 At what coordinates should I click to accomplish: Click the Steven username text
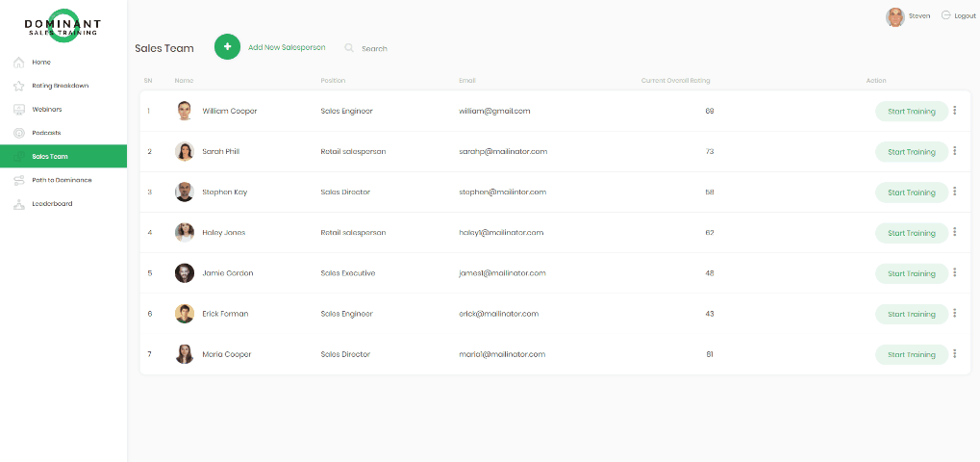tap(919, 16)
